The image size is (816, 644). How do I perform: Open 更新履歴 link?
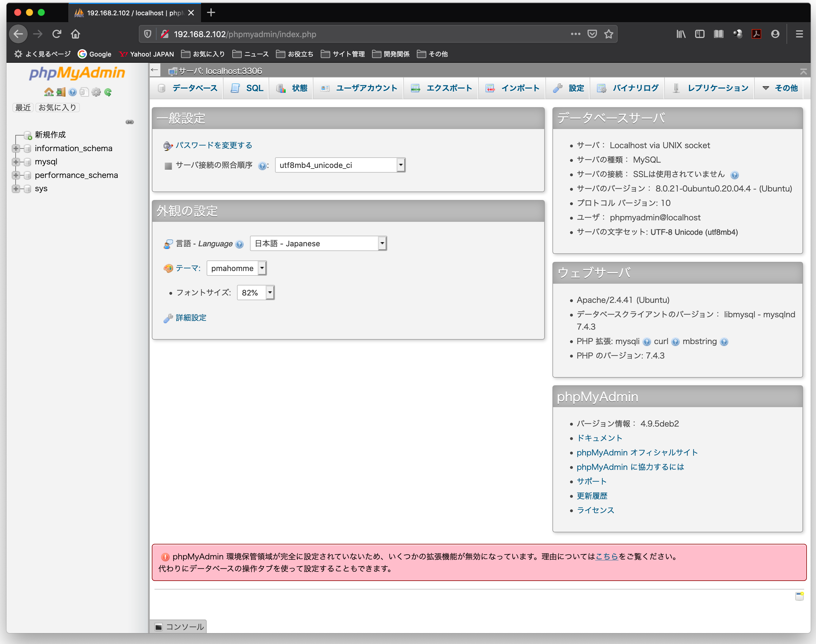pos(592,496)
